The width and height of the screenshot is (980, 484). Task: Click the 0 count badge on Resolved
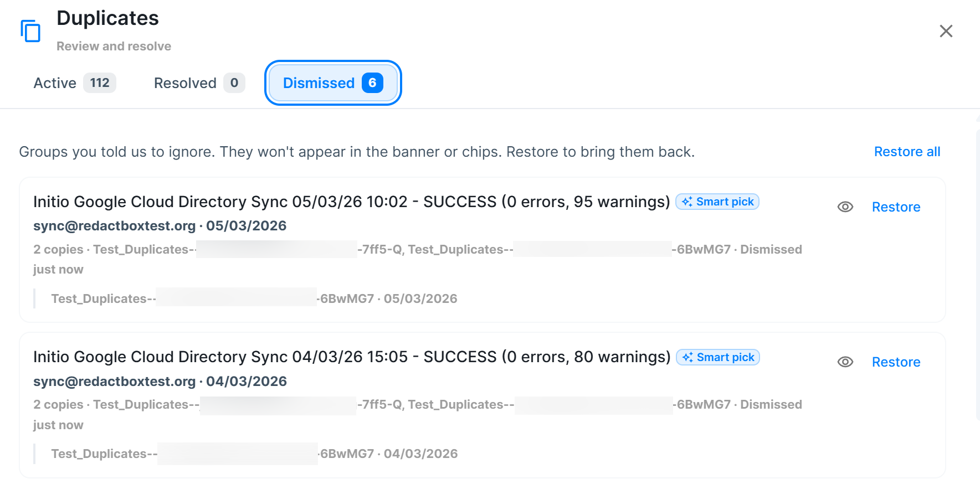pos(234,83)
